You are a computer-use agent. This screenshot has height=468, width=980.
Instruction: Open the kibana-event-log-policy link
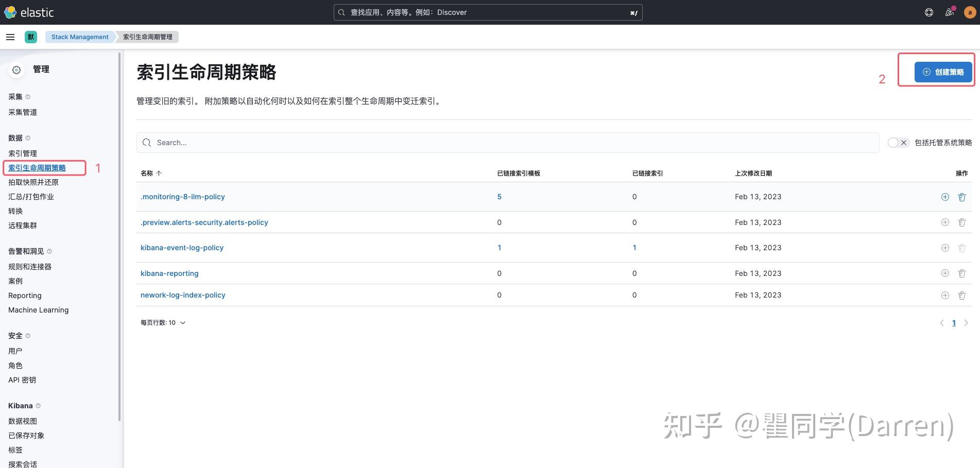tap(182, 248)
